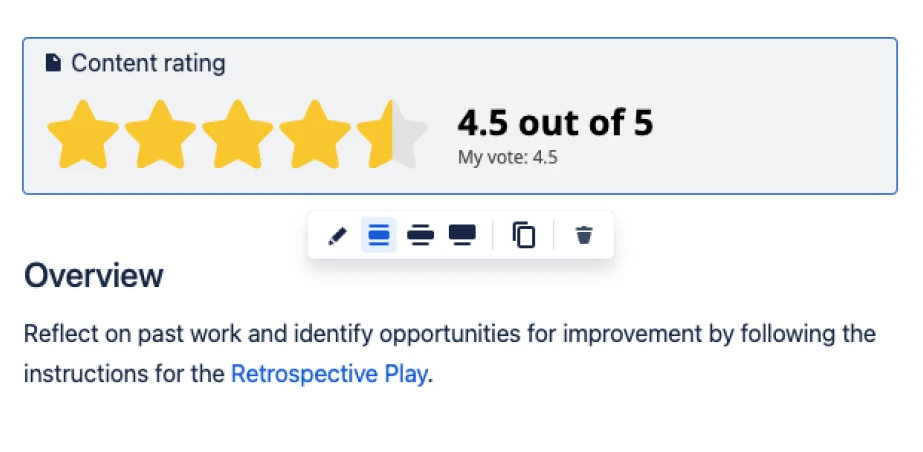Rate one star by clicking first star

coord(83,135)
